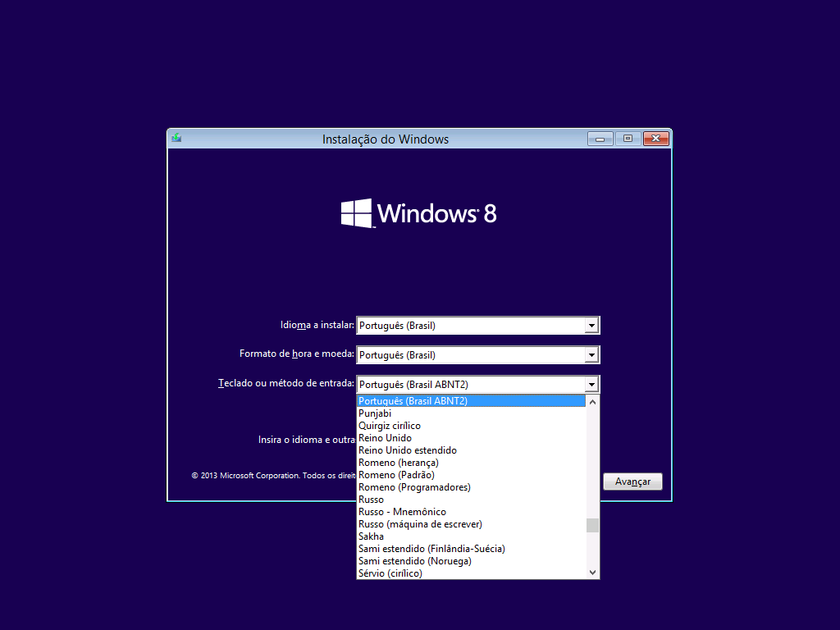Select Sérvio (cirílico) layout
Viewport: 840px width, 630px height.
471,573
